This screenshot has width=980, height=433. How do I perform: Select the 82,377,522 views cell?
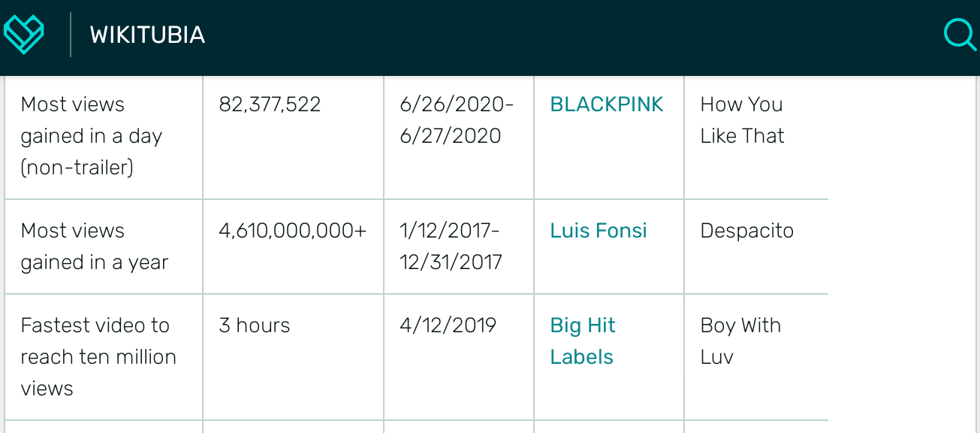(x=293, y=136)
